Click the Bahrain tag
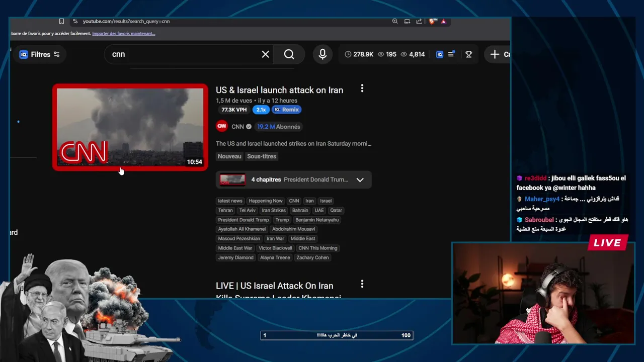Viewport: 644px width, 362px height. point(300,210)
